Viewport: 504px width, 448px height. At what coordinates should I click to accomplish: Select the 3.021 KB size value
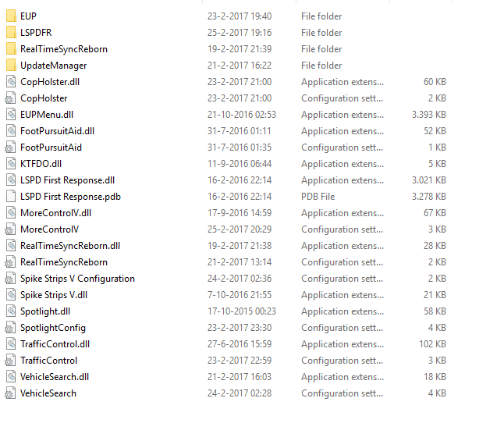point(429,180)
